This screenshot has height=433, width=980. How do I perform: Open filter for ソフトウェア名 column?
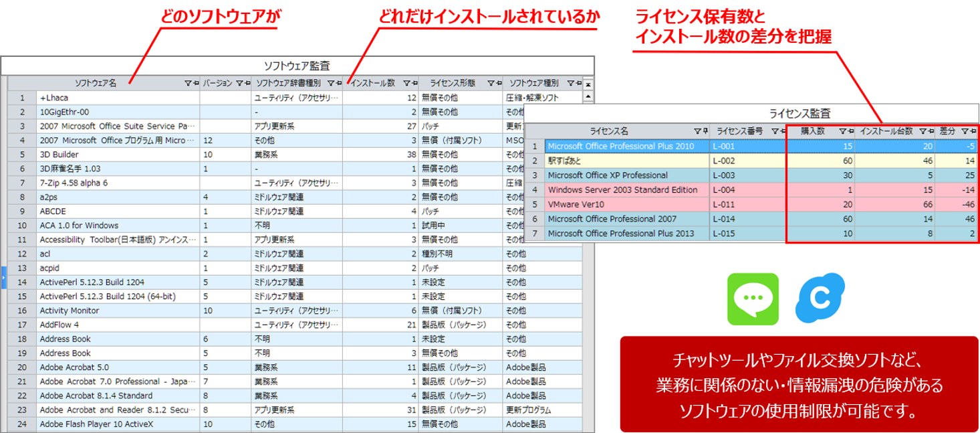click(188, 84)
